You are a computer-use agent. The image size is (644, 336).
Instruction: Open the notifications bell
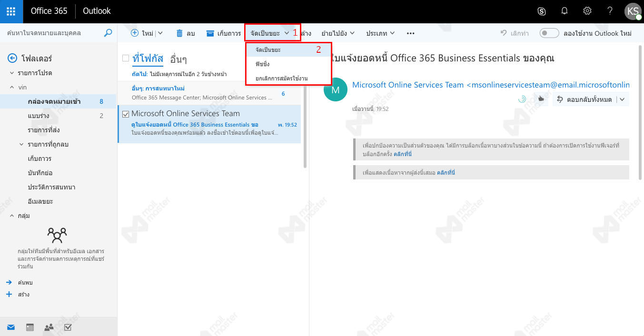click(565, 11)
